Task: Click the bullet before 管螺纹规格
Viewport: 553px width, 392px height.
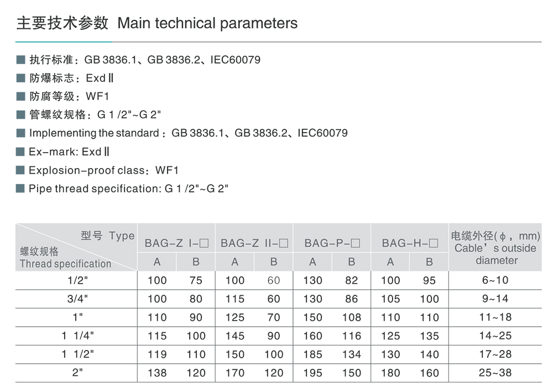Action: point(21,115)
